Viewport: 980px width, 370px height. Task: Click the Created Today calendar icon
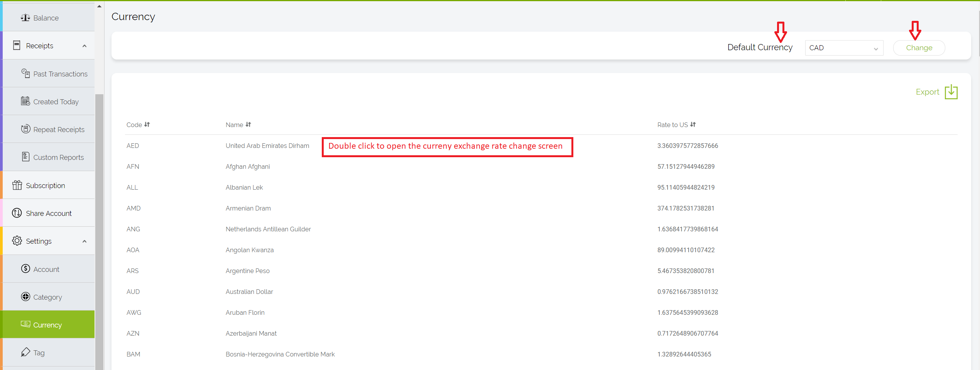click(25, 101)
